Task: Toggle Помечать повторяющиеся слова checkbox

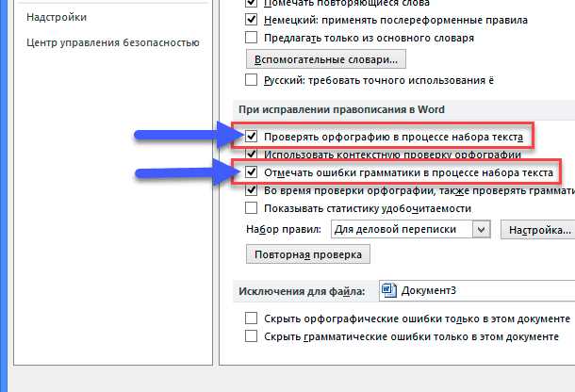Action: 251,3
